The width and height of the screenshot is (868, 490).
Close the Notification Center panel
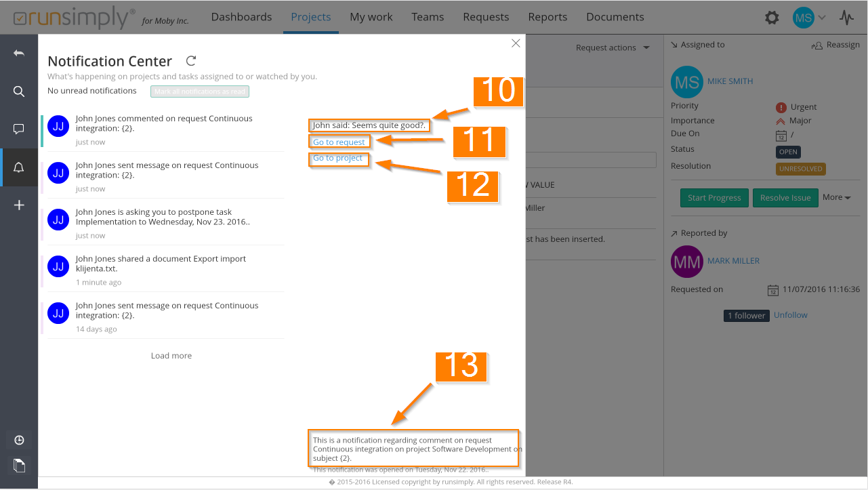pos(516,43)
